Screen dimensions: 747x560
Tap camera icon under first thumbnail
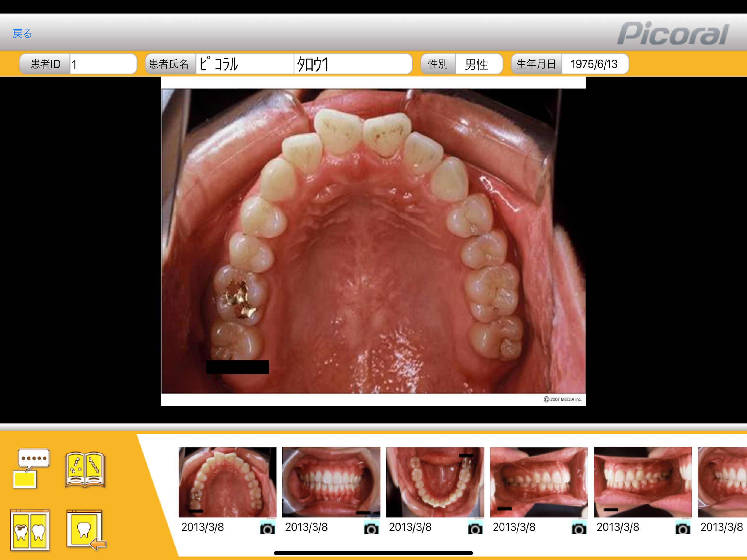pyautogui.click(x=267, y=528)
